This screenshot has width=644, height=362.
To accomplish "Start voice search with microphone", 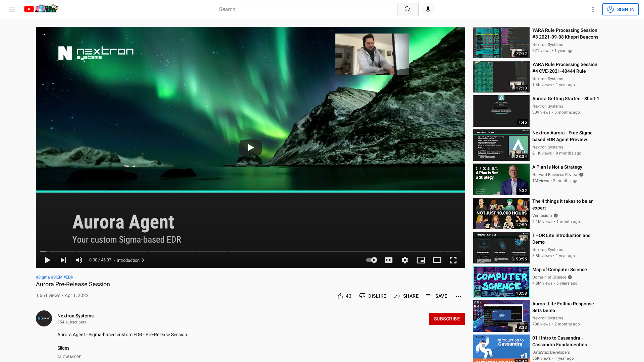I will [428, 9].
